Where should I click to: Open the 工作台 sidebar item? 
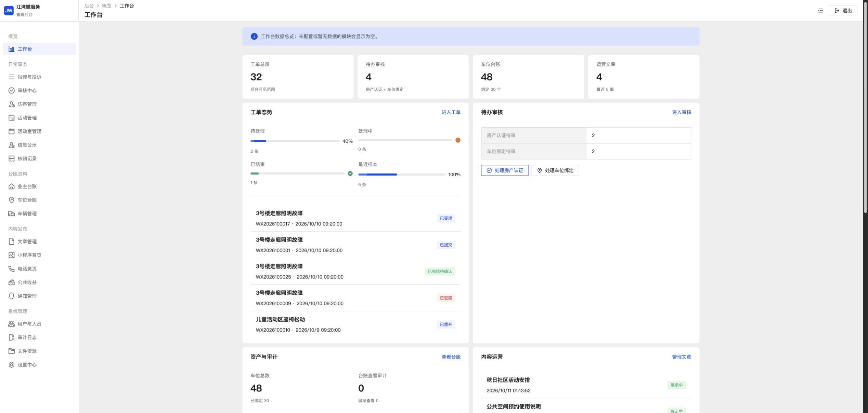pyautogui.click(x=39, y=49)
